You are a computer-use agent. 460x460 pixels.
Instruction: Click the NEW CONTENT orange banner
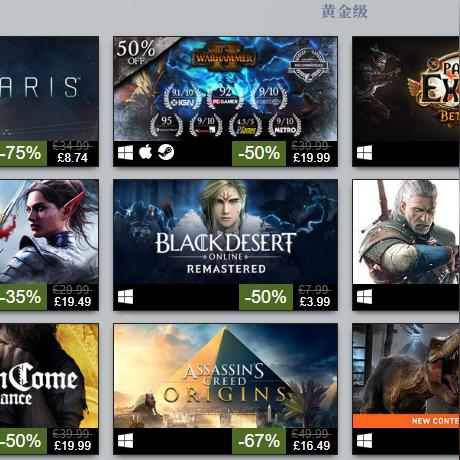[x=406, y=421]
